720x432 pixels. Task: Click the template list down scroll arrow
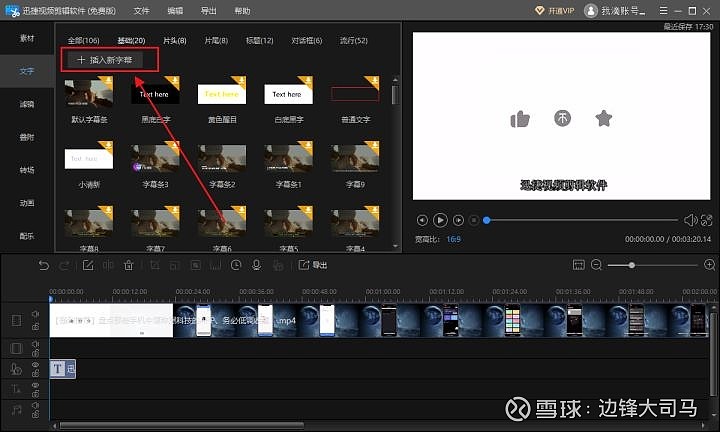[395, 247]
